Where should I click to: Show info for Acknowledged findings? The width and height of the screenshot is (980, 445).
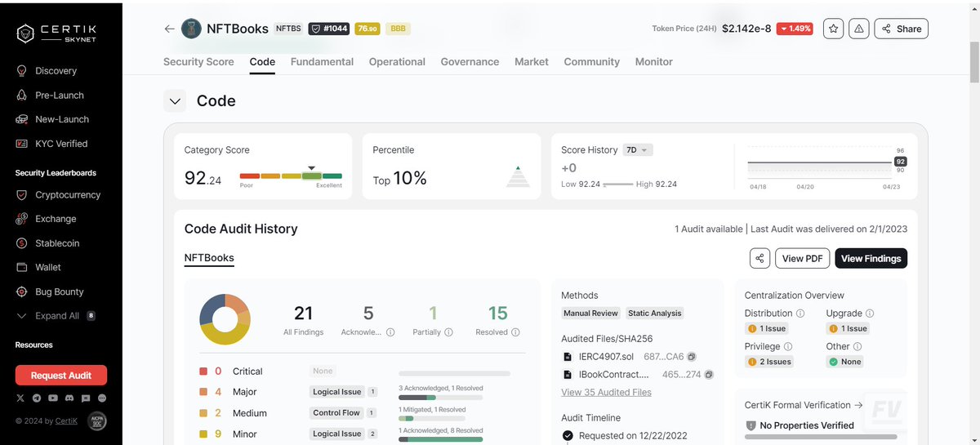(x=390, y=332)
